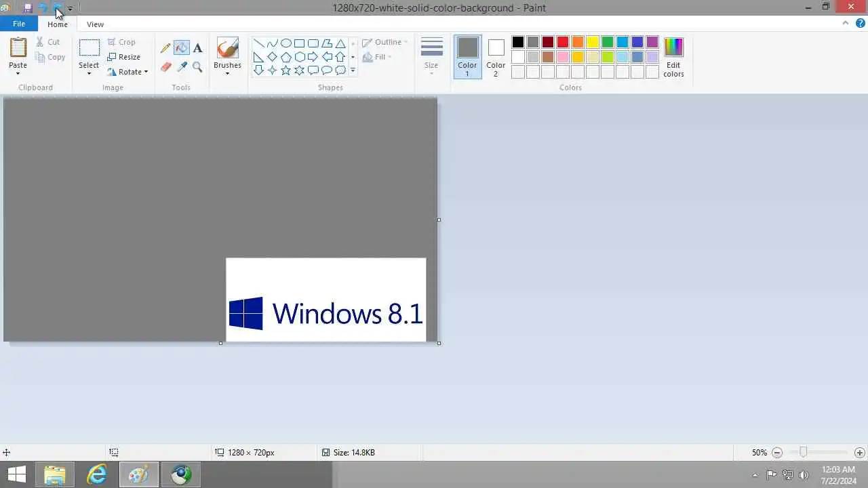Select the Color picker eyedropper tool
Screen dimensions: 868x488
pyautogui.click(x=181, y=66)
